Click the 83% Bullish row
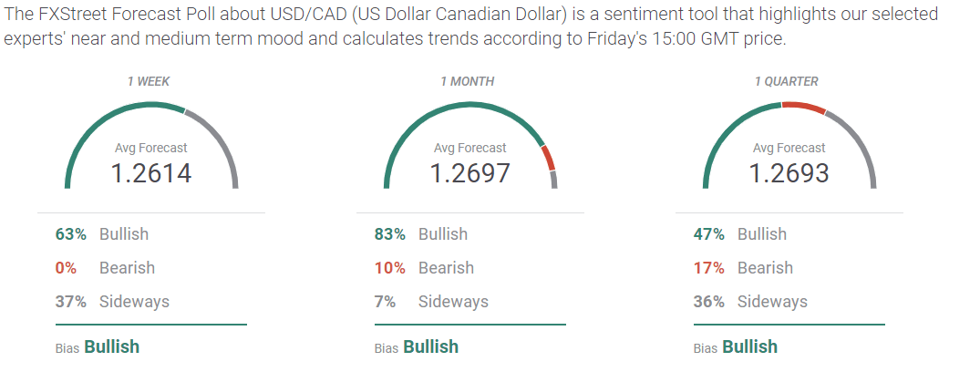The image size is (980, 372). [x=421, y=234]
